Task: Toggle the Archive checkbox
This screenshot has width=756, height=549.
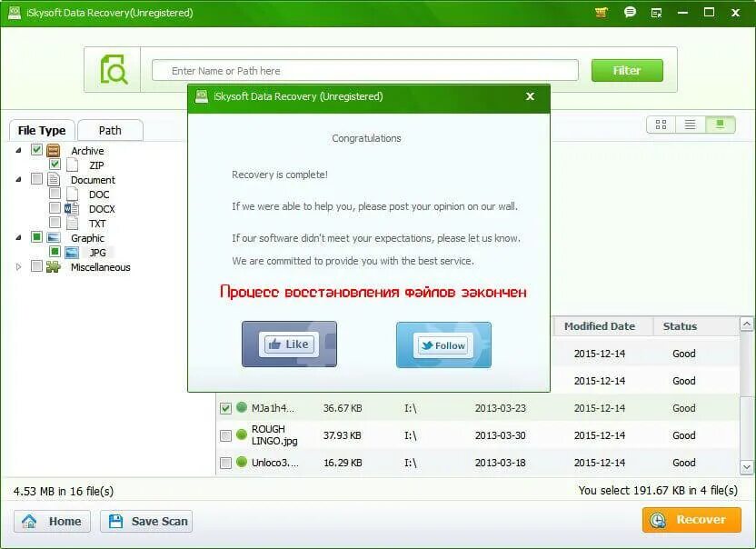Action: [36, 150]
